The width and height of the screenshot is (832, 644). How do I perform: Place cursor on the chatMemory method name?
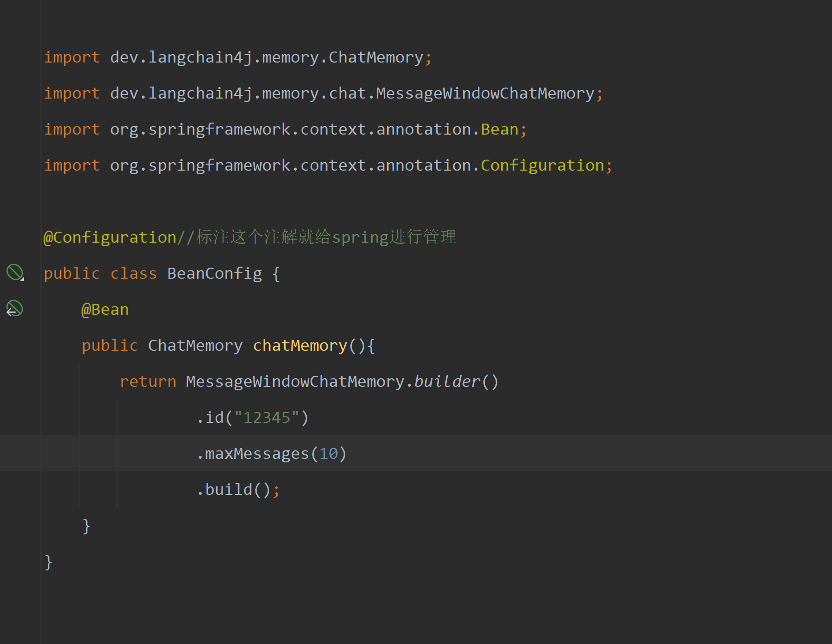click(x=299, y=345)
